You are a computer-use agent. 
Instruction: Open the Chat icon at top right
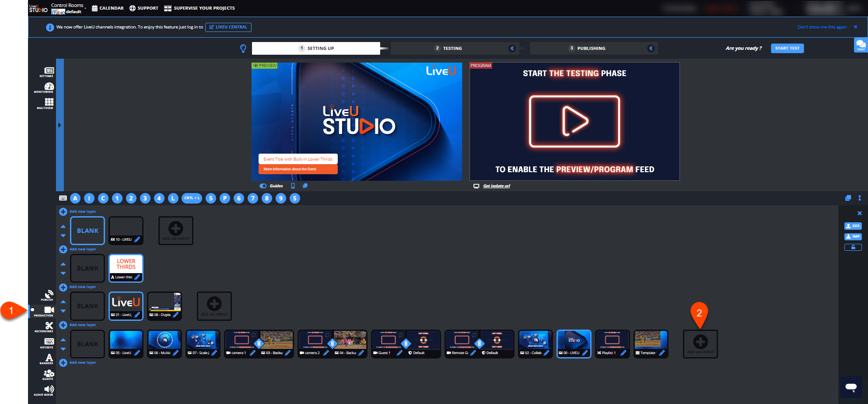pos(861,45)
